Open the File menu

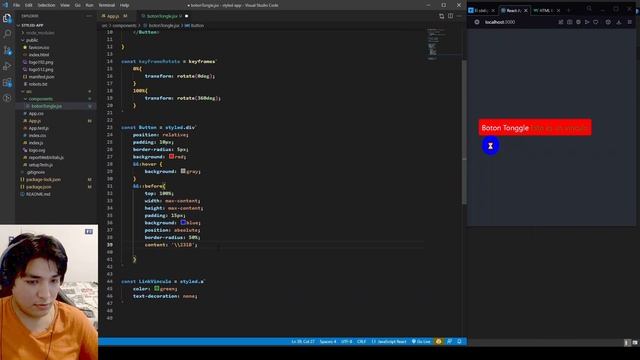tap(16, 5)
